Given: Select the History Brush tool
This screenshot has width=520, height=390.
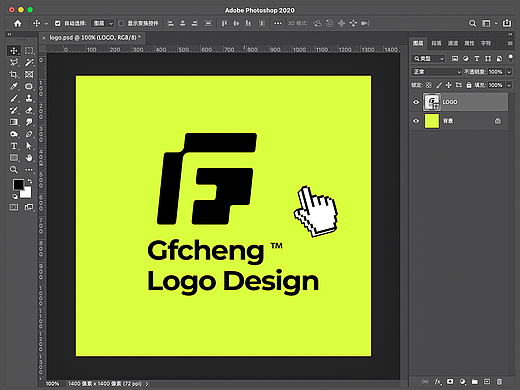Looking at the screenshot, I should point(14,110).
